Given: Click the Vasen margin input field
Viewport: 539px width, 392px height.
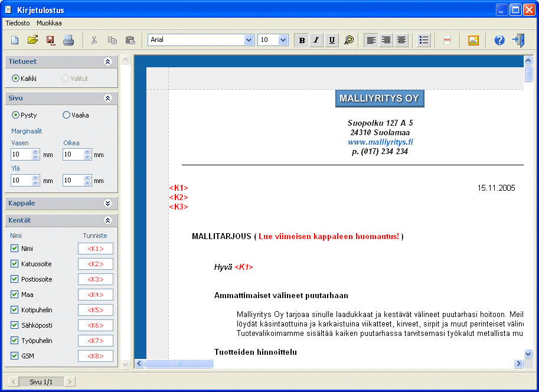Looking at the screenshot, I should point(21,155).
